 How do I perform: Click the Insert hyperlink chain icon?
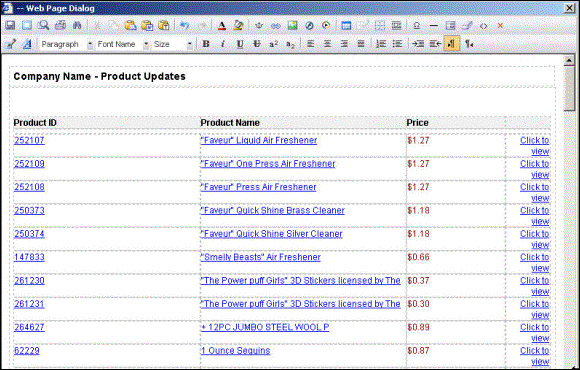tap(276, 26)
